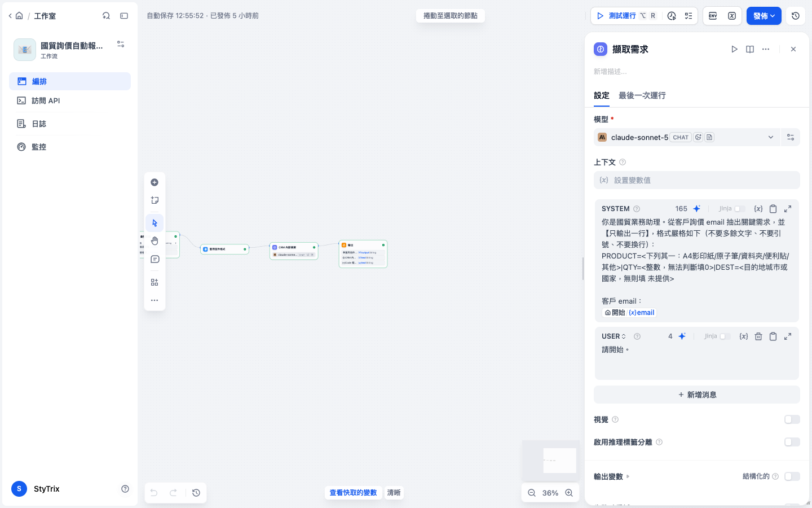Click the 設置變數值 context field

click(x=697, y=180)
